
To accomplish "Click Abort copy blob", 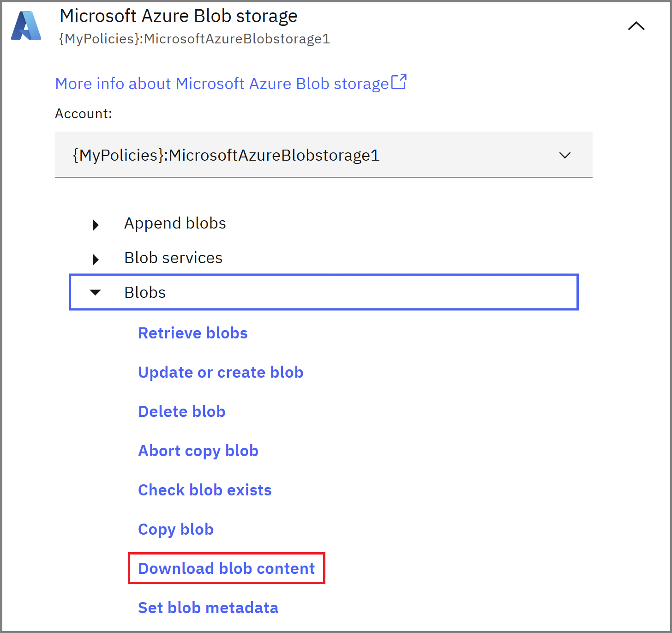I will (198, 451).
